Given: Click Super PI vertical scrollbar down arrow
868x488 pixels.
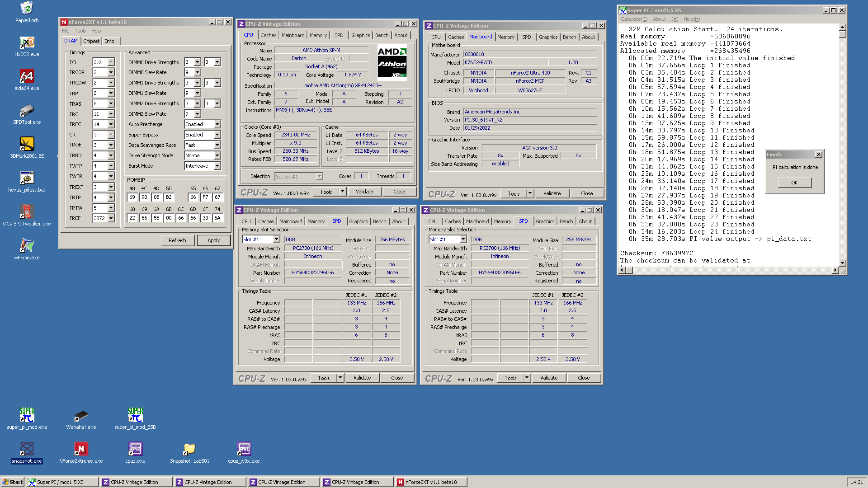Looking at the screenshot, I should point(842,263).
